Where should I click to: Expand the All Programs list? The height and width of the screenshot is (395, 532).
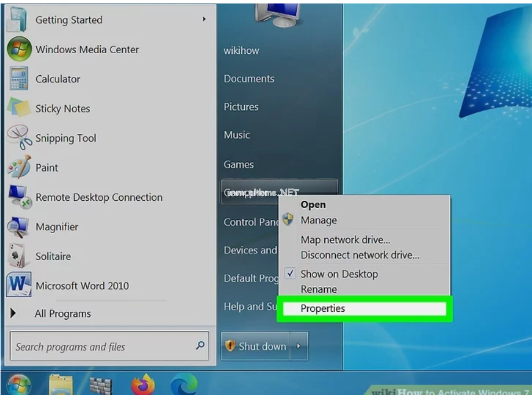[x=63, y=314]
